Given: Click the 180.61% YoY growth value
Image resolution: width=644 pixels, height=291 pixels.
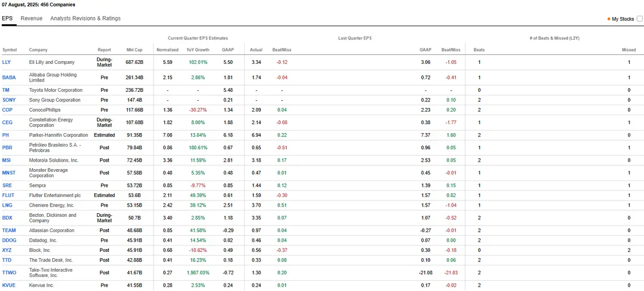Looking at the screenshot, I should (x=197, y=148).
